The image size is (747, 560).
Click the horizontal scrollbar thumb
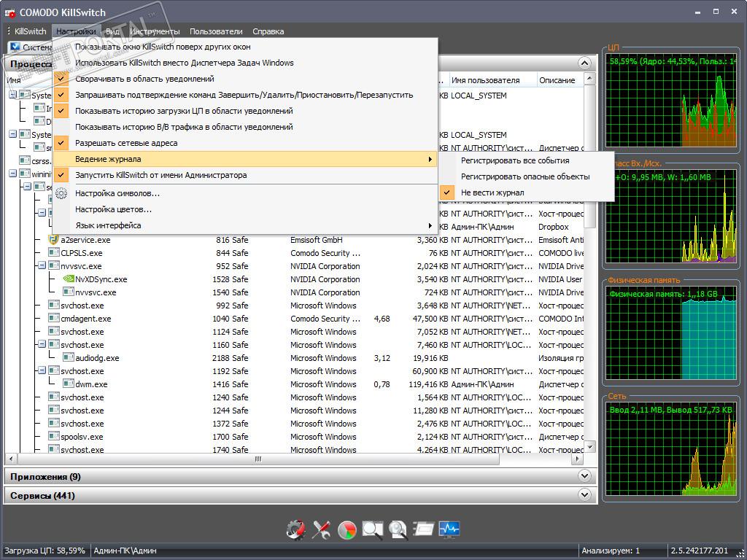point(258,459)
